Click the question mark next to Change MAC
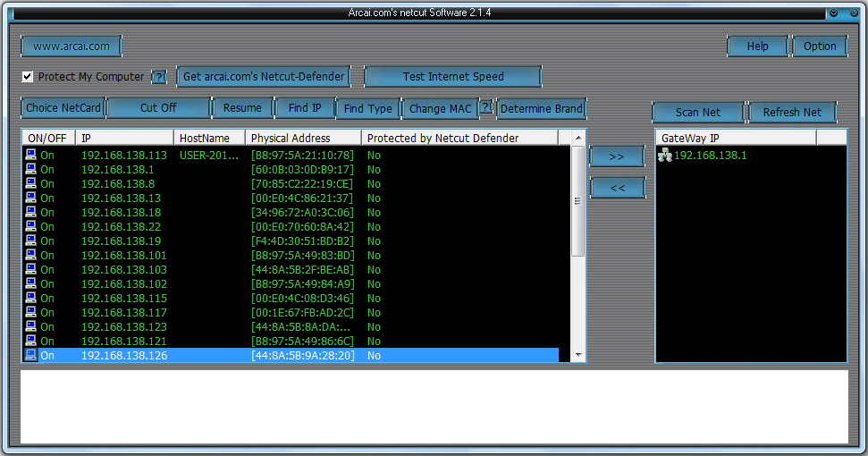Viewport: 868px width, 456px height. 485,107
